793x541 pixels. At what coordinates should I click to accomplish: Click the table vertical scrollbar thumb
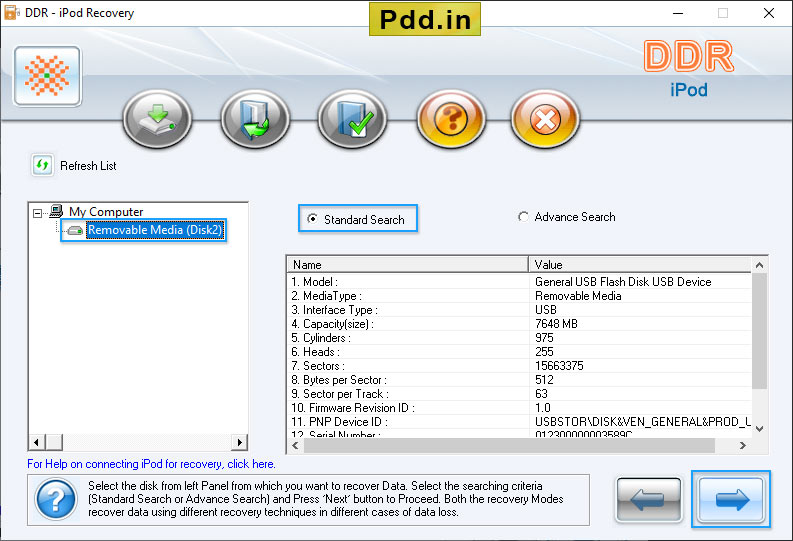[759, 331]
